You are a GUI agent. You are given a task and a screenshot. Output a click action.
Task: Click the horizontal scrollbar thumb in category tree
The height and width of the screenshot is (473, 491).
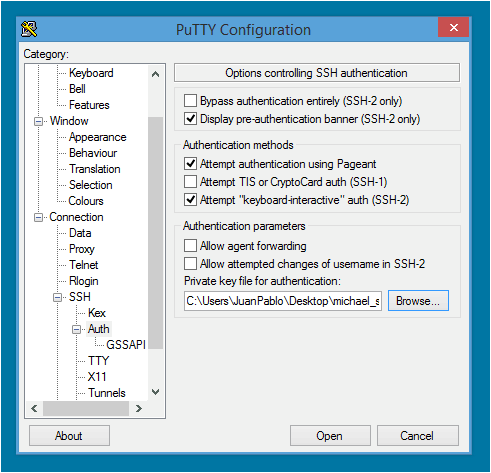[86, 408]
